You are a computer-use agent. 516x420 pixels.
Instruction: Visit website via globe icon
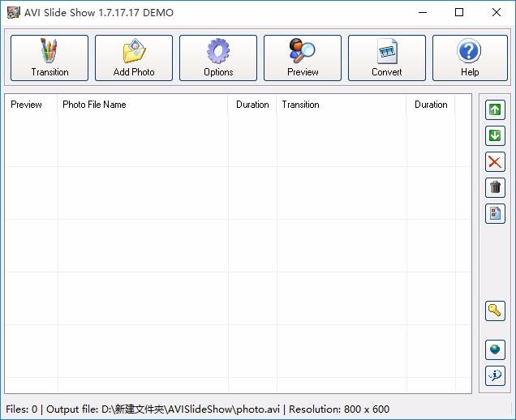[495, 349]
